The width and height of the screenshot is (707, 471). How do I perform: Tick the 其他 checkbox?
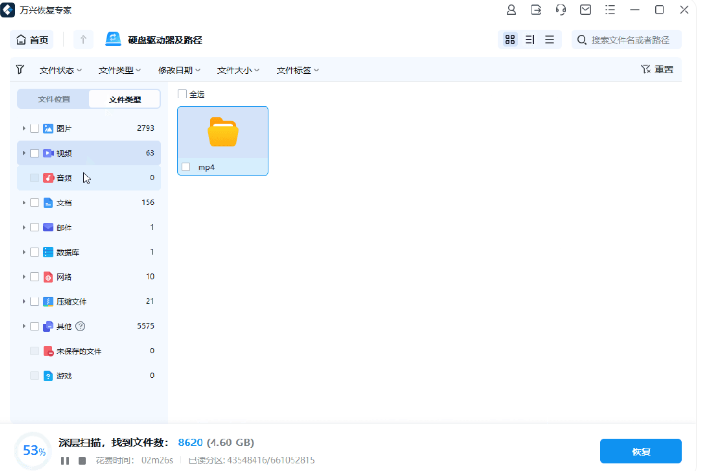point(34,326)
